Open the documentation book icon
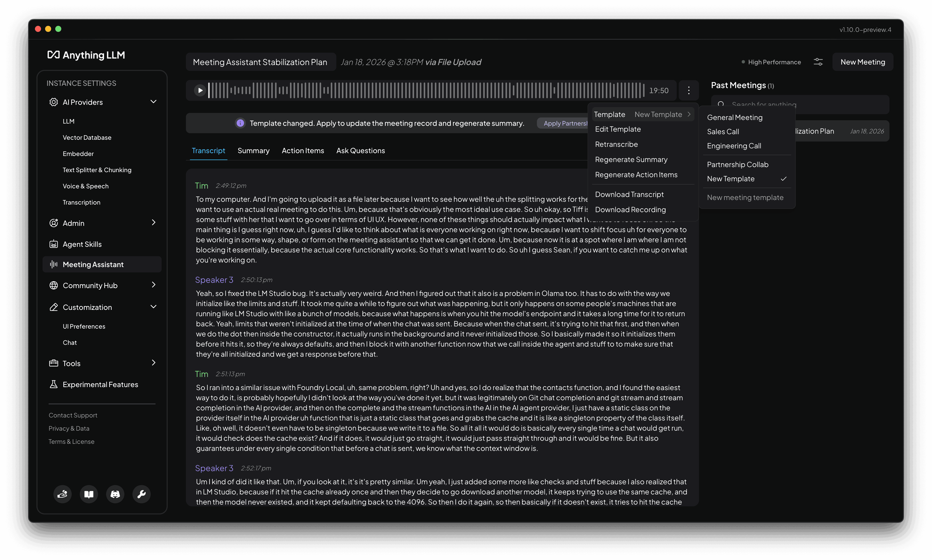This screenshot has height=560, width=932. 89,494
